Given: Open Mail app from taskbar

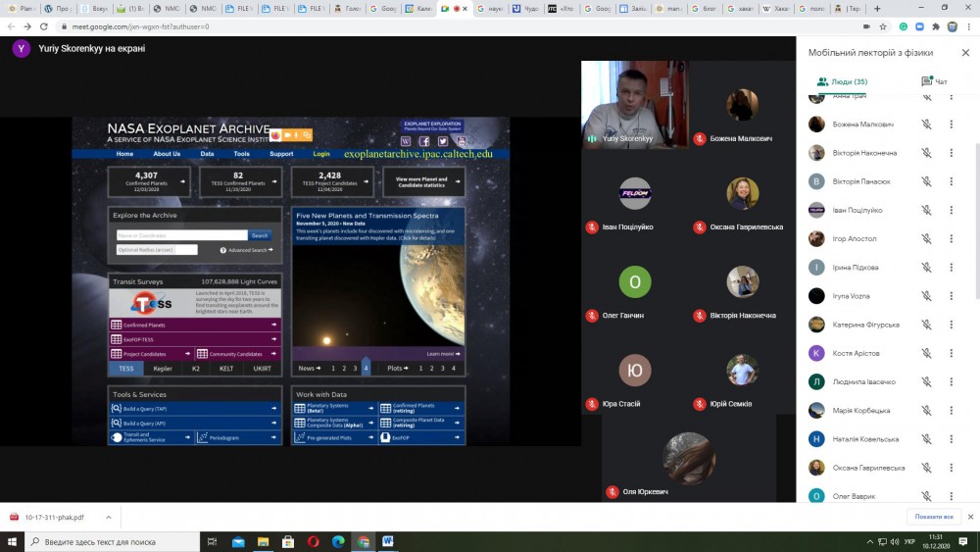Looking at the screenshot, I should (x=238, y=542).
